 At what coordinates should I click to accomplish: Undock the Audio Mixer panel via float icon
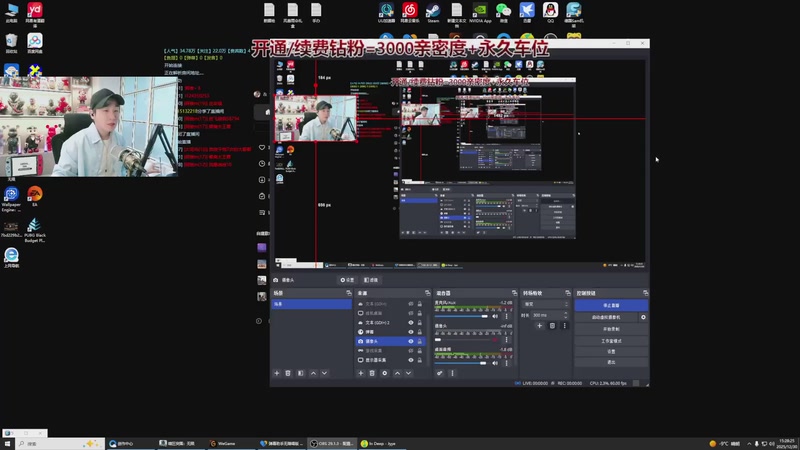point(514,293)
